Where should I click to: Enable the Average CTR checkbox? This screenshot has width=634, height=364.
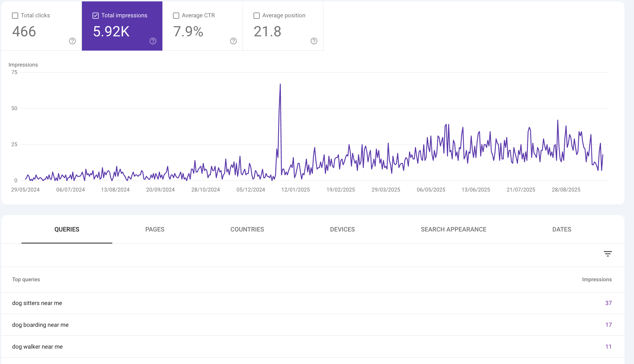[x=176, y=16]
